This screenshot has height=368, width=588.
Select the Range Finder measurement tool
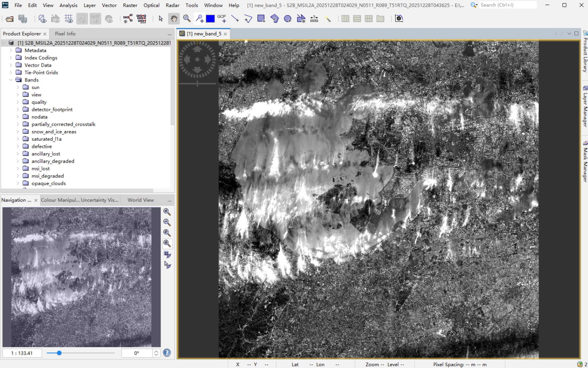point(314,18)
